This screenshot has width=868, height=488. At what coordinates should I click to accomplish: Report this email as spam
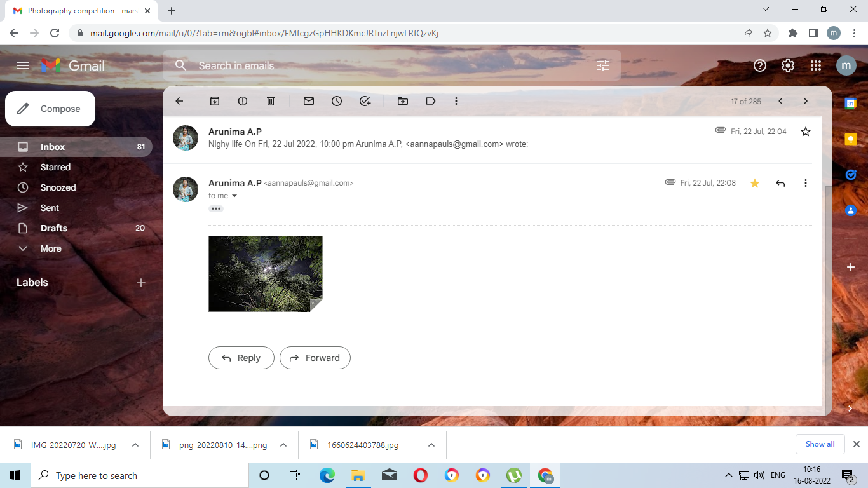point(243,101)
